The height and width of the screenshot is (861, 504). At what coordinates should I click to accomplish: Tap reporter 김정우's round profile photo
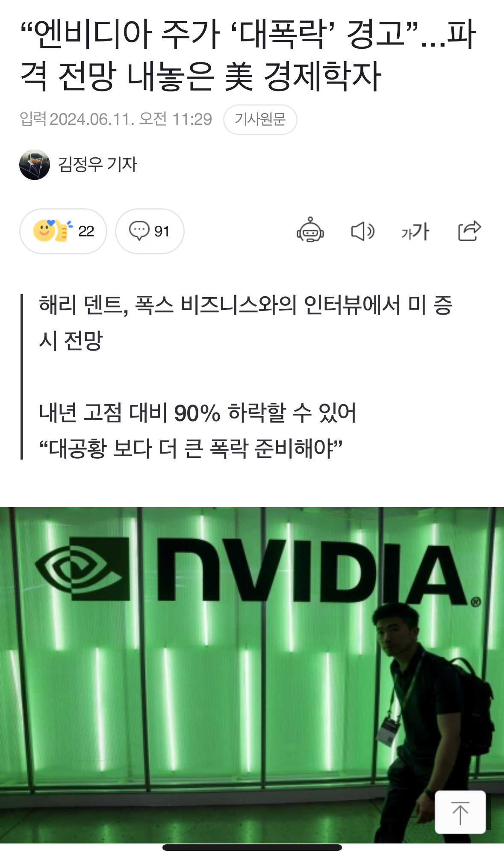(x=35, y=165)
